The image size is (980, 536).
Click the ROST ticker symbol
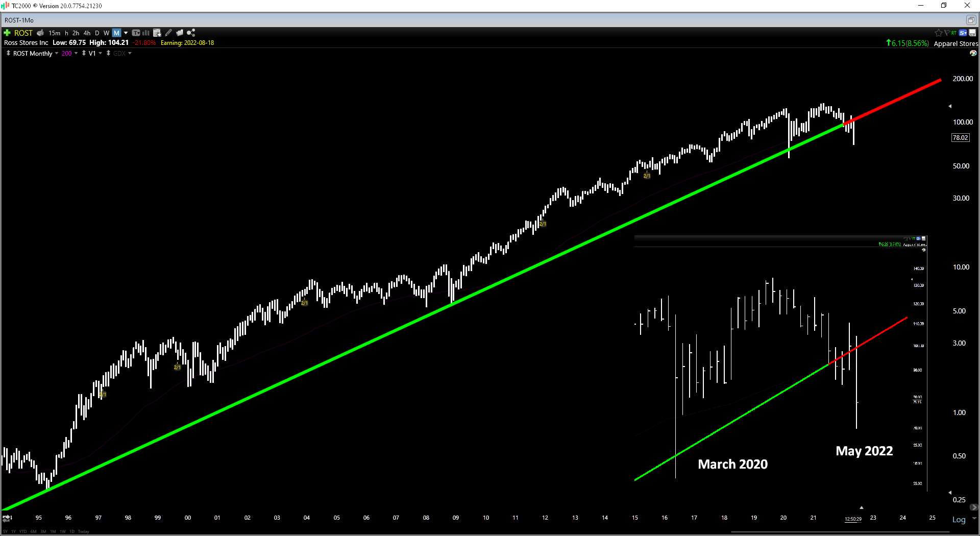pos(23,33)
